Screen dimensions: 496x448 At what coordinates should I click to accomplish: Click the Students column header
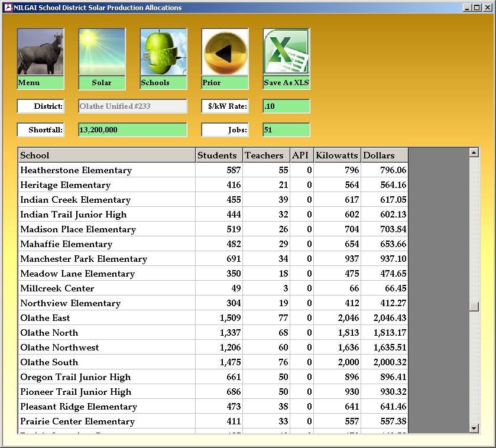coord(219,155)
